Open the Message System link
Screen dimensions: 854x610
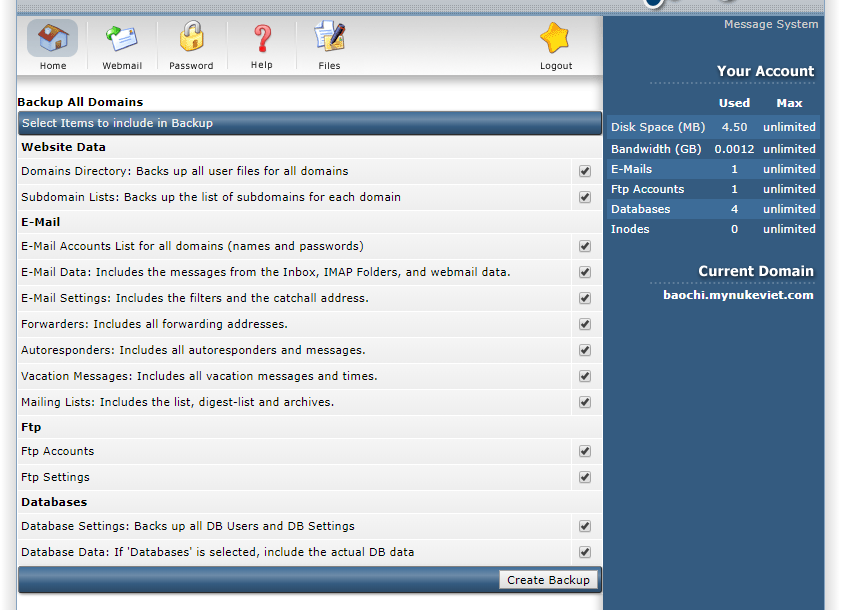click(770, 24)
